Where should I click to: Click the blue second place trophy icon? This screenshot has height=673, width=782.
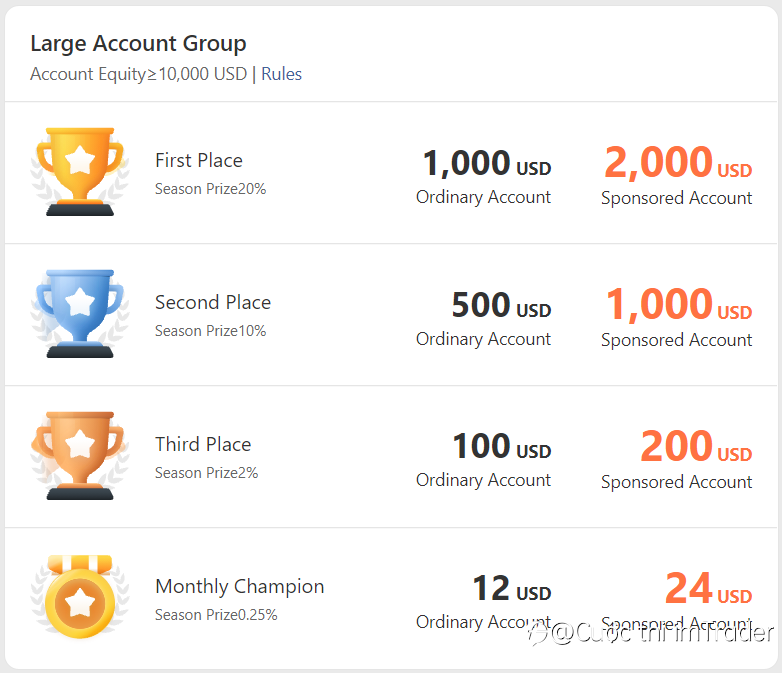80,313
